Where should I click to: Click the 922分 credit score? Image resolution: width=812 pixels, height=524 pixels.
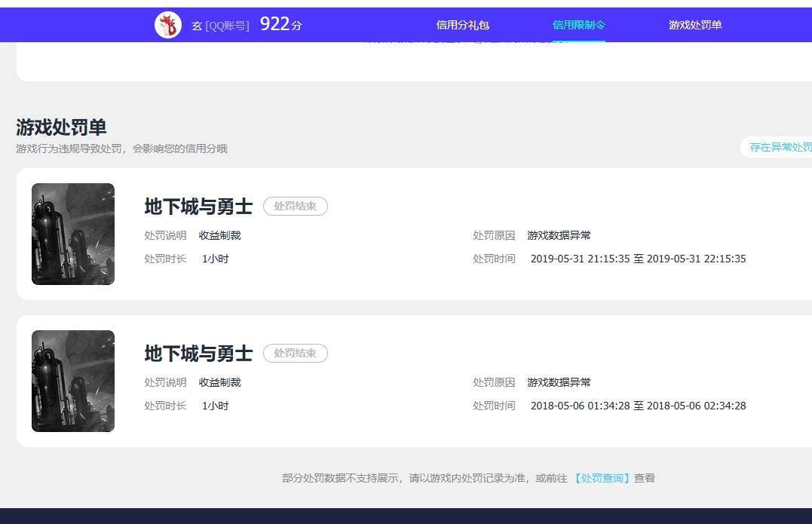click(280, 24)
